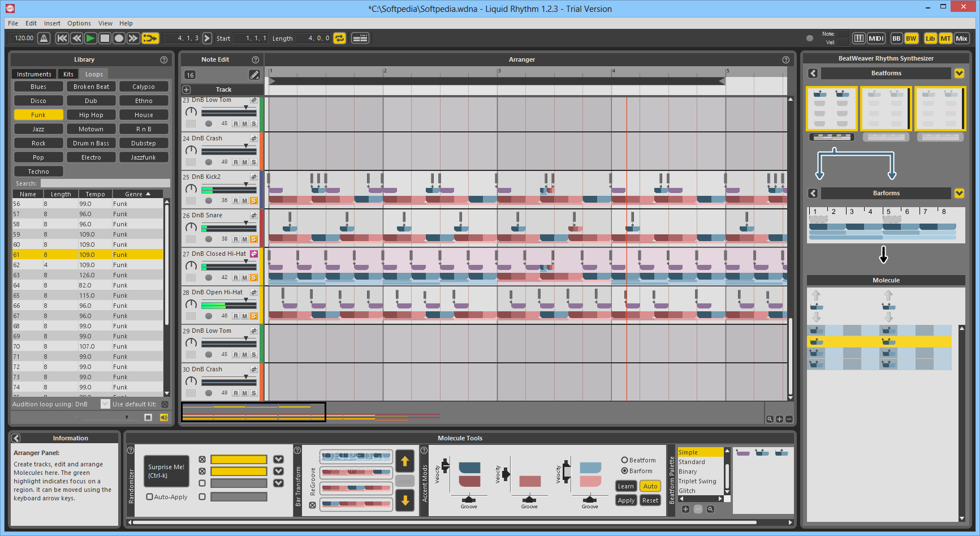Click the first yellow randomizer amount bar
The image size is (980, 536).
click(239, 459)
